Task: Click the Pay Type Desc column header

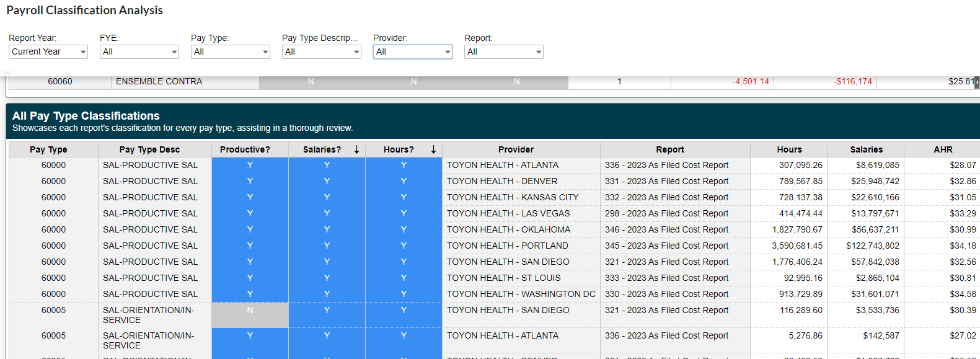Action: [x=155, y=149]
